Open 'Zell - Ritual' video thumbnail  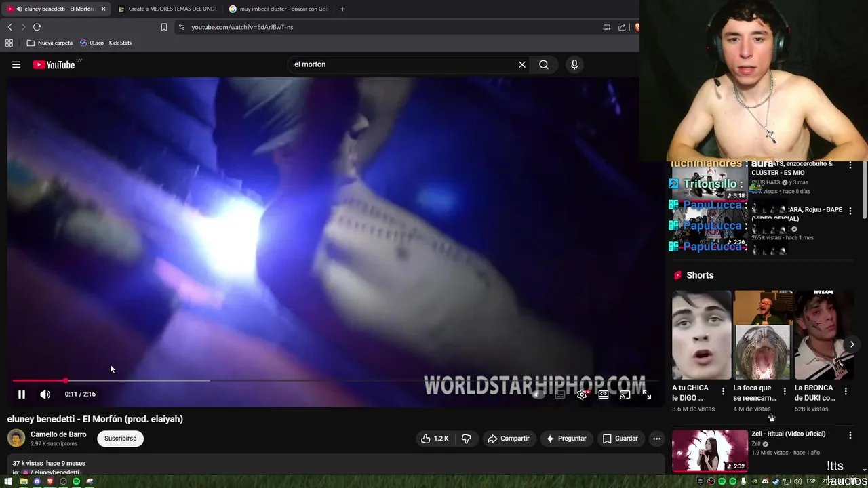click(x=710, y=450)
